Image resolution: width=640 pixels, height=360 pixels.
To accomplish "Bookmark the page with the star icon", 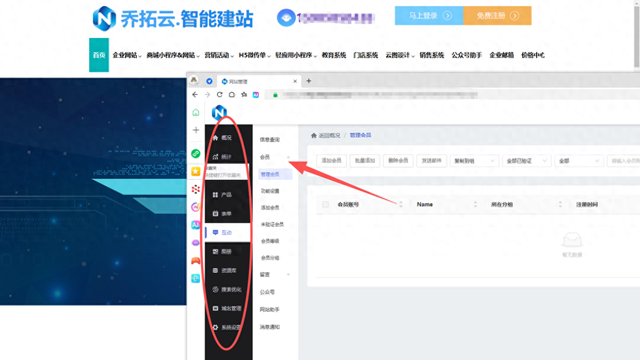I will 244,95.
